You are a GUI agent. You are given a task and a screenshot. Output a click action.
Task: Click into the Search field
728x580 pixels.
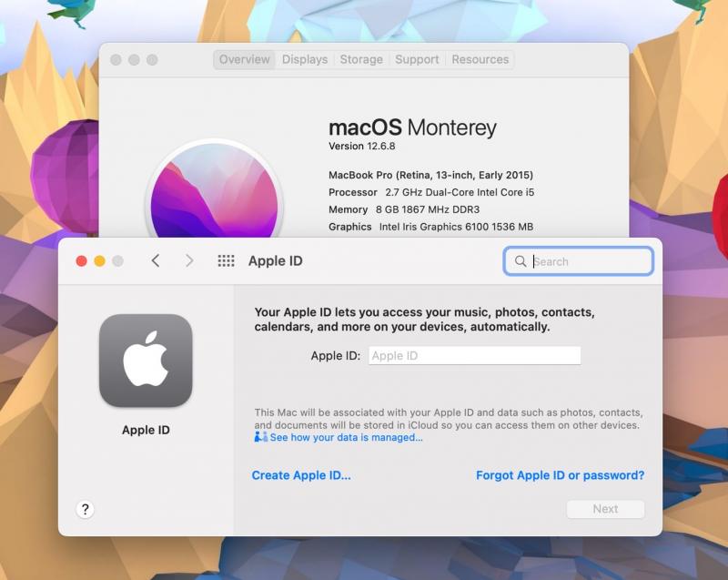[579, 261]
